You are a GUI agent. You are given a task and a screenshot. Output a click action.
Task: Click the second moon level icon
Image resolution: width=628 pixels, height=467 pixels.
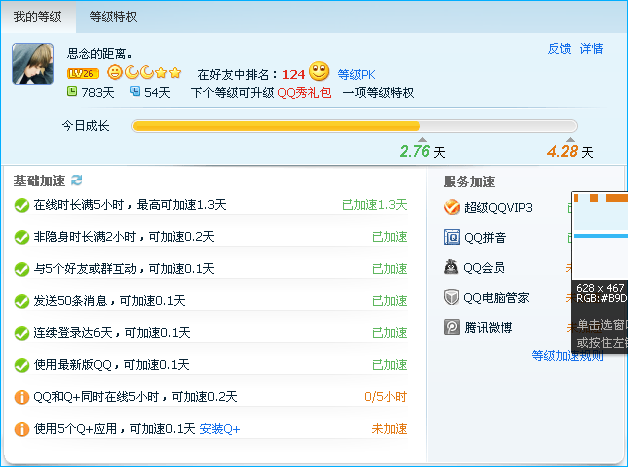pyautogui.click(x=147, y=72)
